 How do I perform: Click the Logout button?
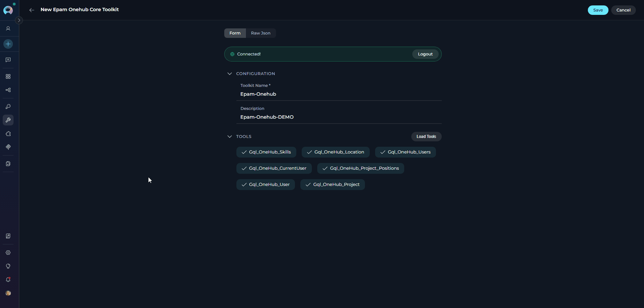point(425,54)
